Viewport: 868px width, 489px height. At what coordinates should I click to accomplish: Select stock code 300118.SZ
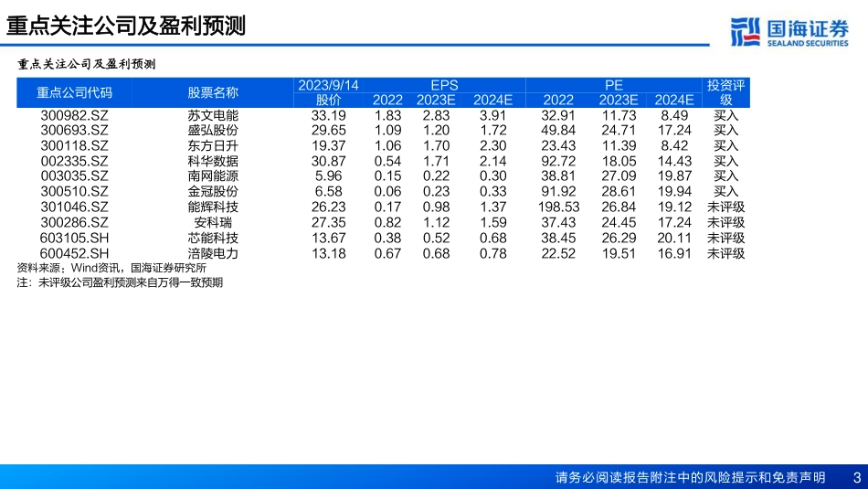[74, 145]
